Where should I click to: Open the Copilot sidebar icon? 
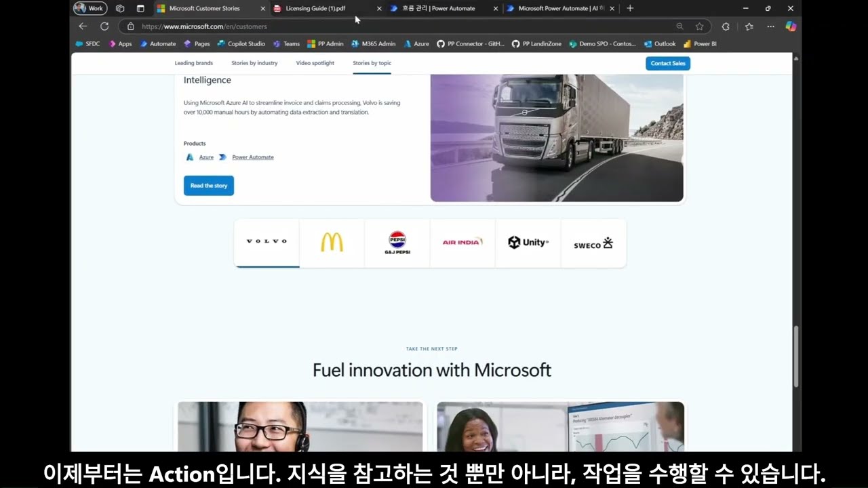(791, 26)
